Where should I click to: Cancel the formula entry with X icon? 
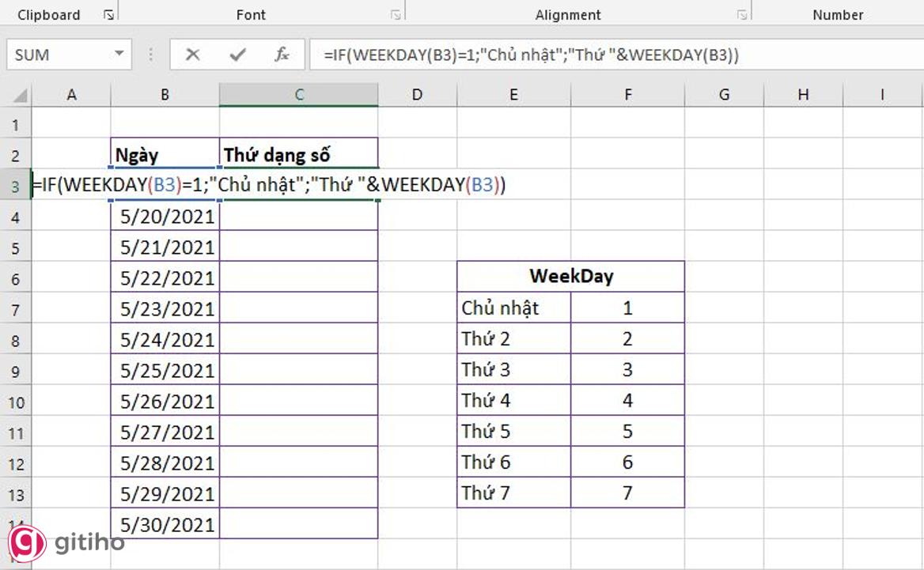192,55
